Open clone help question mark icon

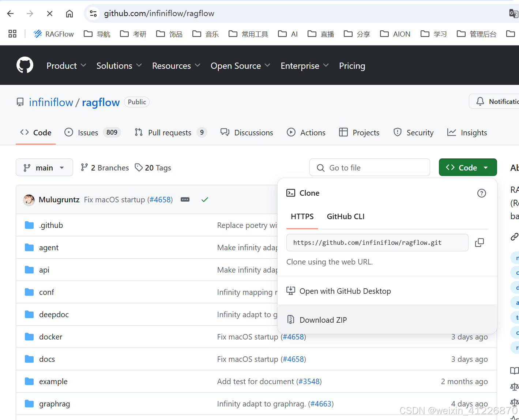click(x=482, y=193)
